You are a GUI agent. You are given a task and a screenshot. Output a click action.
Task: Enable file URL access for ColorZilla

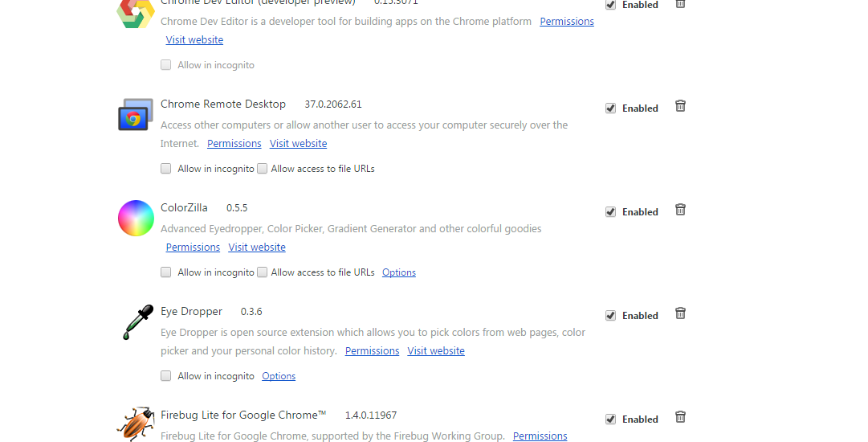point(263,272)
